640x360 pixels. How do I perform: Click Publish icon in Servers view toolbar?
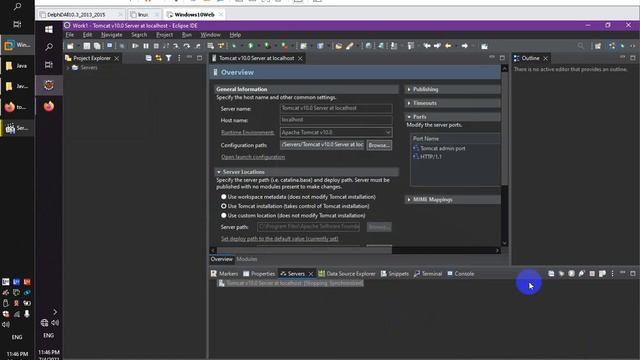point(602,273)
